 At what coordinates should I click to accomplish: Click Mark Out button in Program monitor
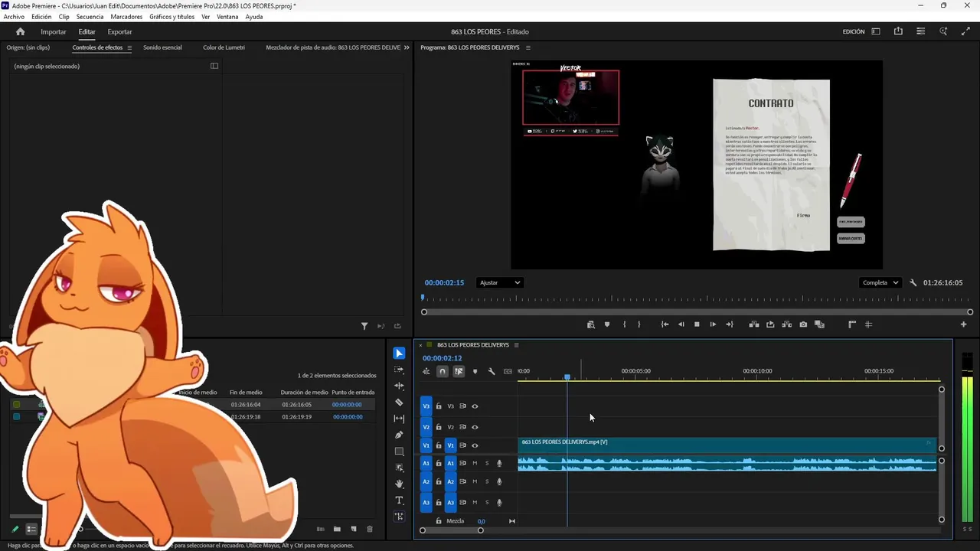pyautogui.click(x=639, y=324)
